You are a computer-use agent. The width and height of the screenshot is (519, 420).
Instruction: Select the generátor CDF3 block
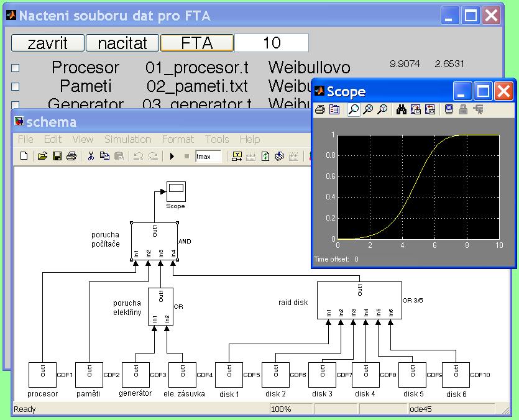click(135, 375)
